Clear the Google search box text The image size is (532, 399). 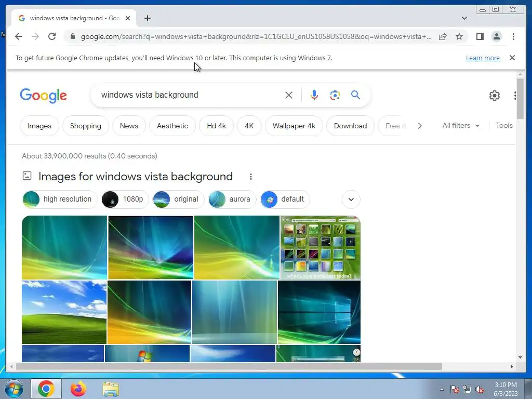click(289, 95)
